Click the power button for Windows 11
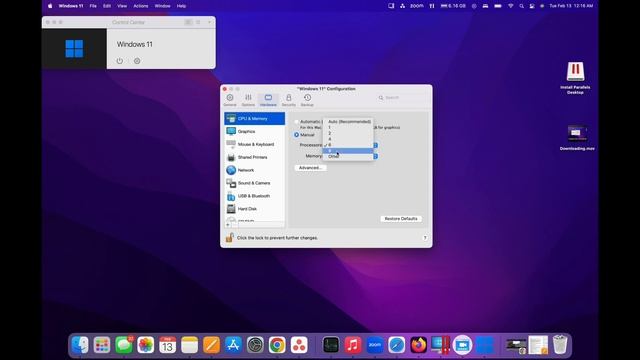This screenshot has width=640, height=360. tap(120, 61)
